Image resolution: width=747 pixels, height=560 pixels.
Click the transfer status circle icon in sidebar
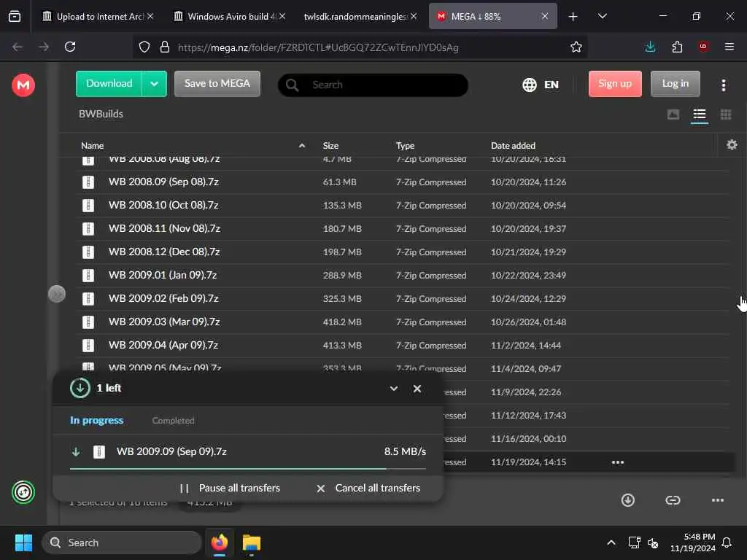pyautogui.click(x=23, y=492)
